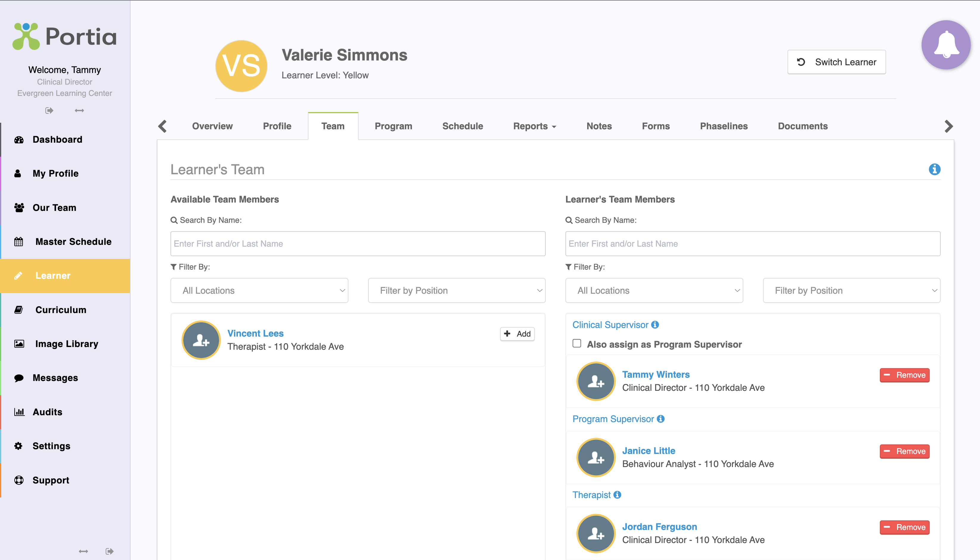Open Filter by Position dropdown for Learner's Team Members
The width and height of the screenshot is (980, 560).
pos(851,290)
